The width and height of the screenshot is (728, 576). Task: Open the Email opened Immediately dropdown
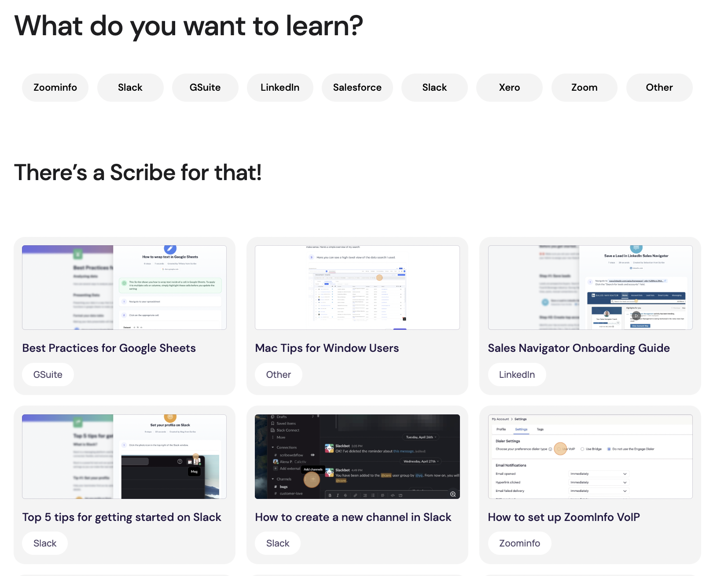[599, 474]
